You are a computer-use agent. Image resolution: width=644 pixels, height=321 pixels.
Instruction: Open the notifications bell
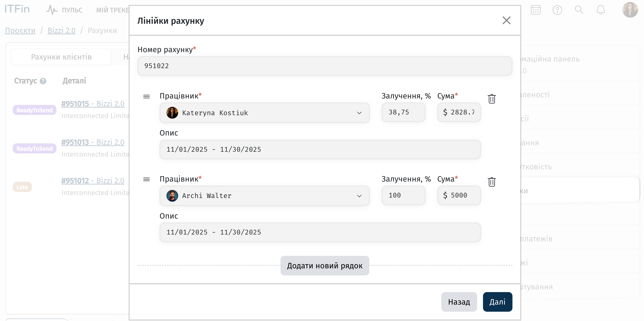[601, 10]
